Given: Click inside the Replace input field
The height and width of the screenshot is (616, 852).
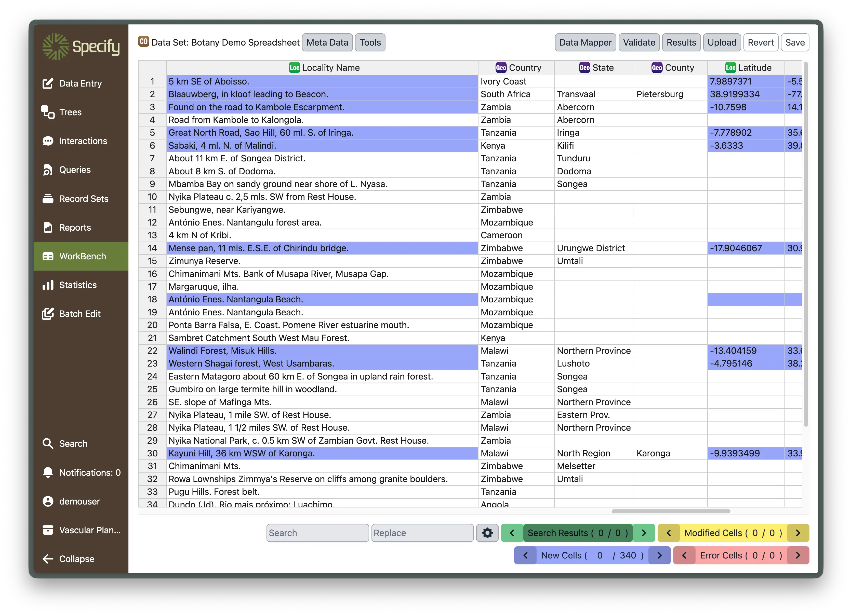Looking at the screenshot, I should pyautogui.click(x=422, y=533).
